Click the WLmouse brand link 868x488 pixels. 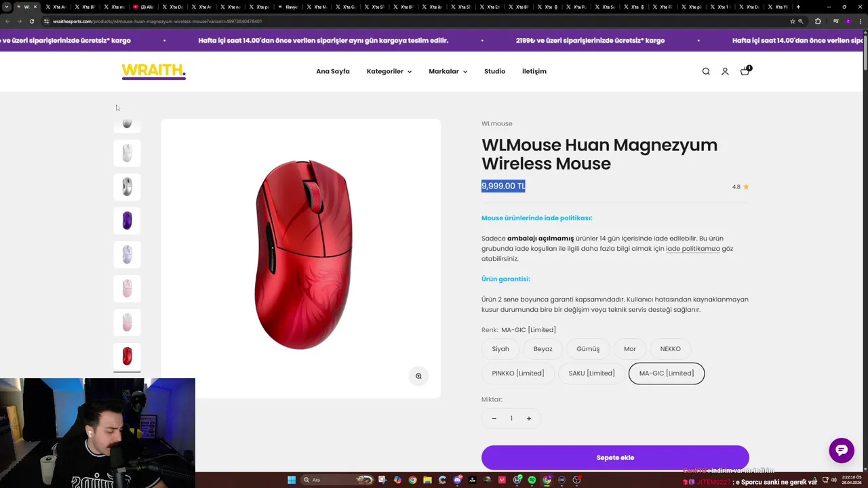pos(497,123)
